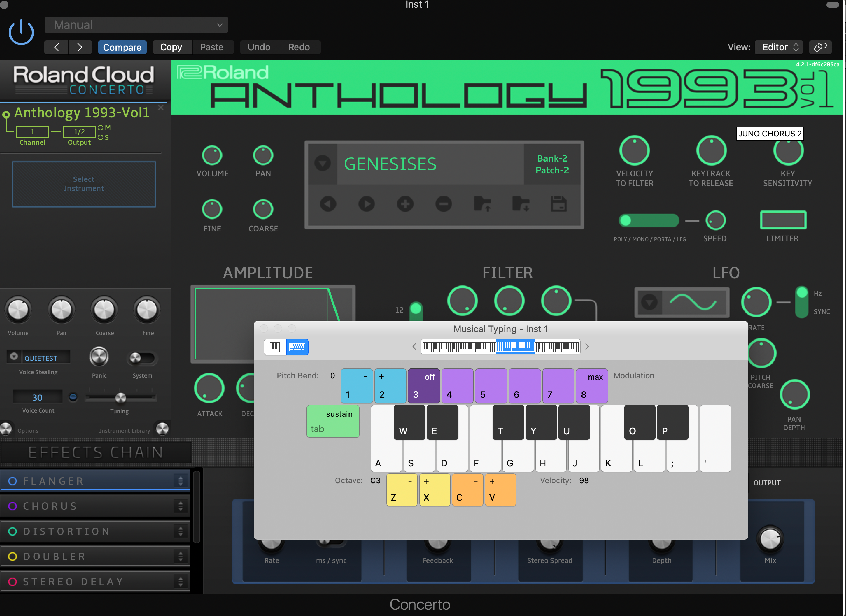The image size is (846, 616).
Task: Toggle the Hz / SYNC LFO switch
Action: pyautogui.click(x=801, y=302)
